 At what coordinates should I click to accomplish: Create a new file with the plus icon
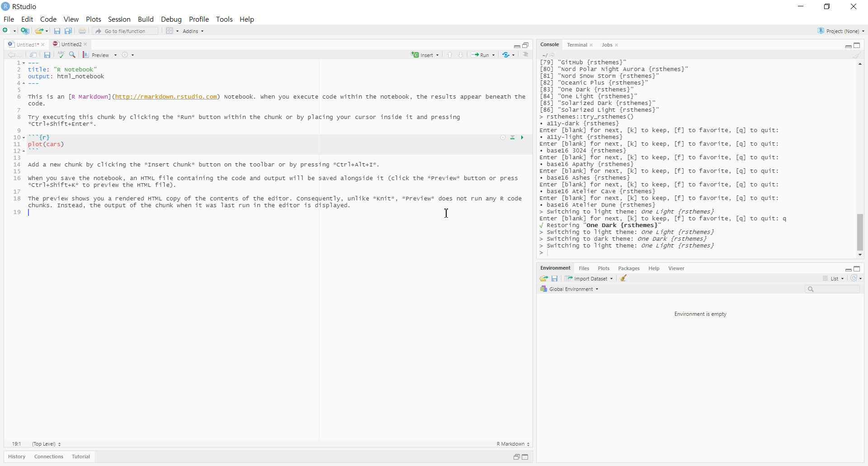[6, 31]
